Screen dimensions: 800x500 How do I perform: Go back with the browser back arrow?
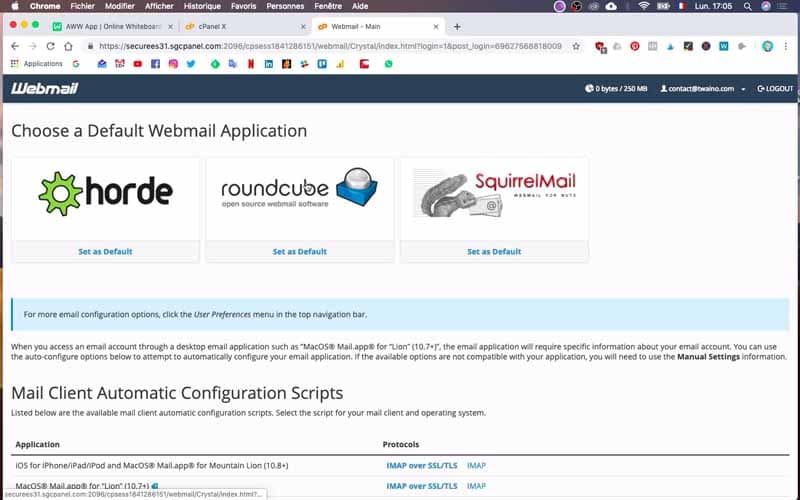[x=15, y=46]
